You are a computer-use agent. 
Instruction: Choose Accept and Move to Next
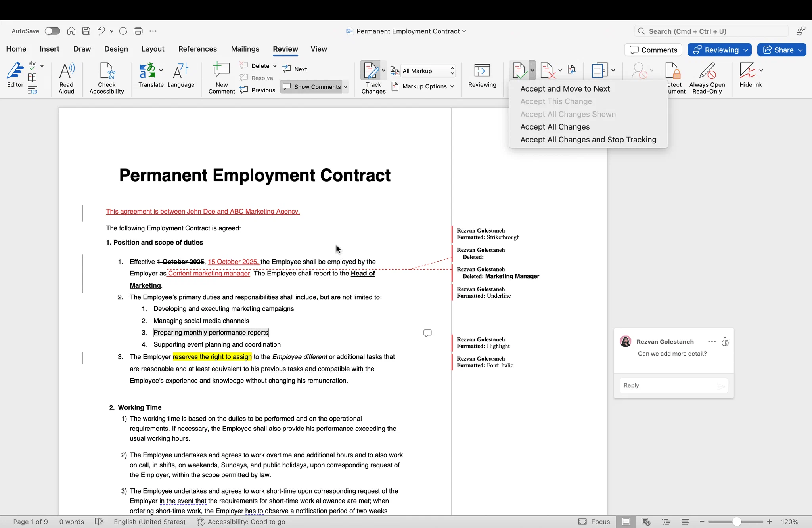coord(565,89)
